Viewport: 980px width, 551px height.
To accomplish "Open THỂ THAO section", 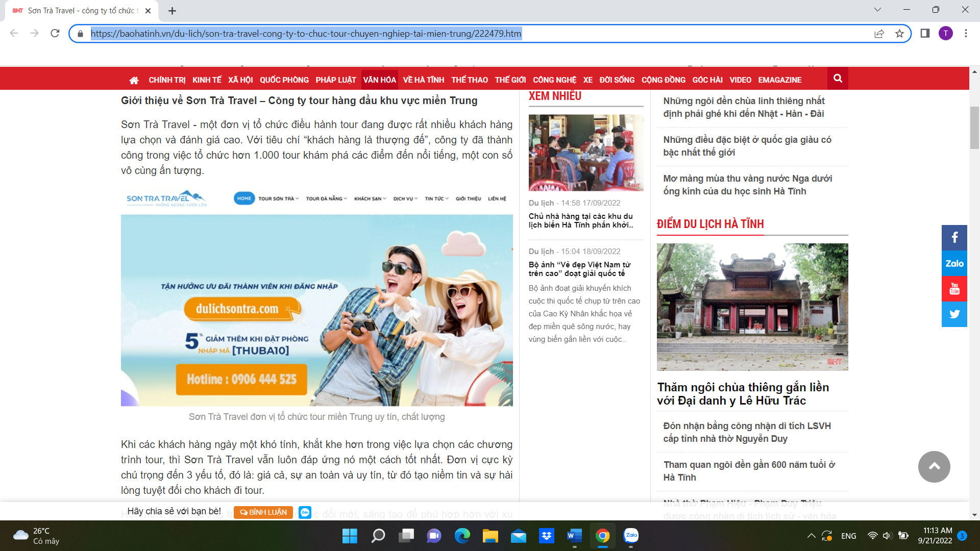I will point(470,80).
